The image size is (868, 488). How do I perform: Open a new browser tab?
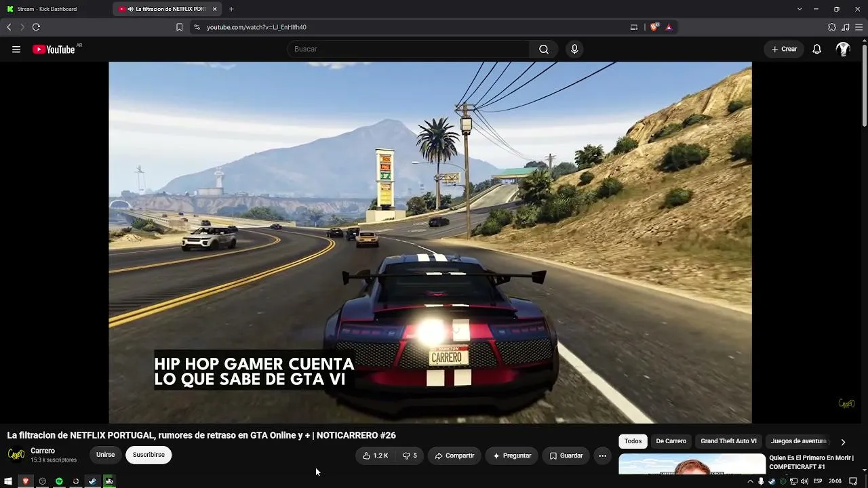[x=231, y=9]
